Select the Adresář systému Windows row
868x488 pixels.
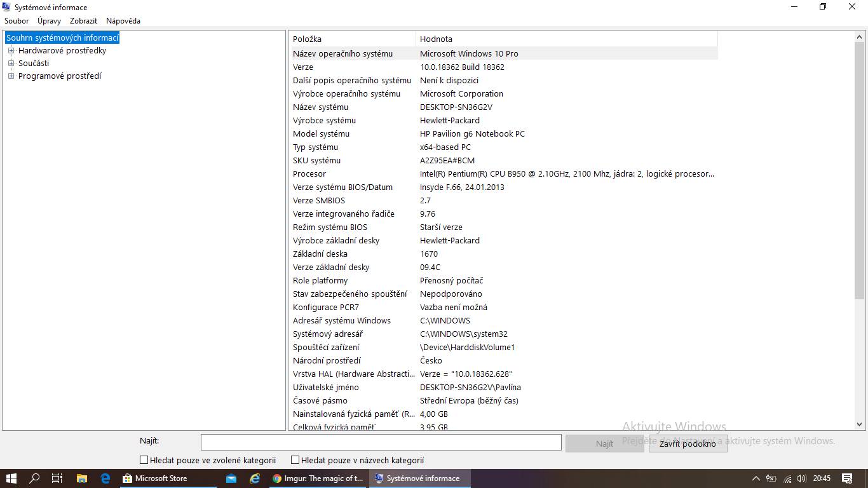[504, 321]
